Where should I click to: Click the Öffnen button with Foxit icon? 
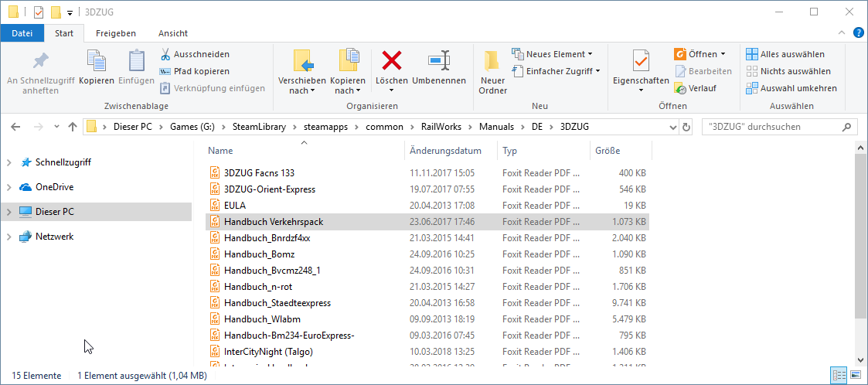(696, 54)
